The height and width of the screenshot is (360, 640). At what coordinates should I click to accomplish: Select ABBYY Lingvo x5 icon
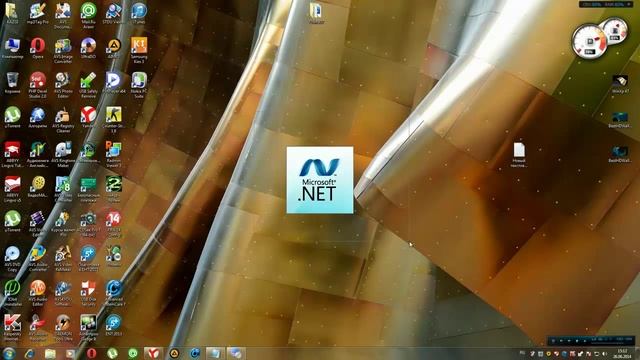click(x=12, y=189)
